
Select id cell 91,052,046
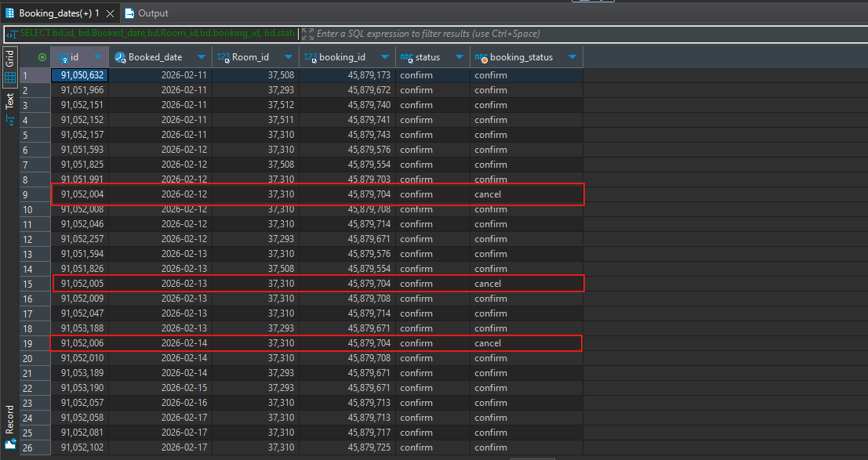click(x=80, y=224)
